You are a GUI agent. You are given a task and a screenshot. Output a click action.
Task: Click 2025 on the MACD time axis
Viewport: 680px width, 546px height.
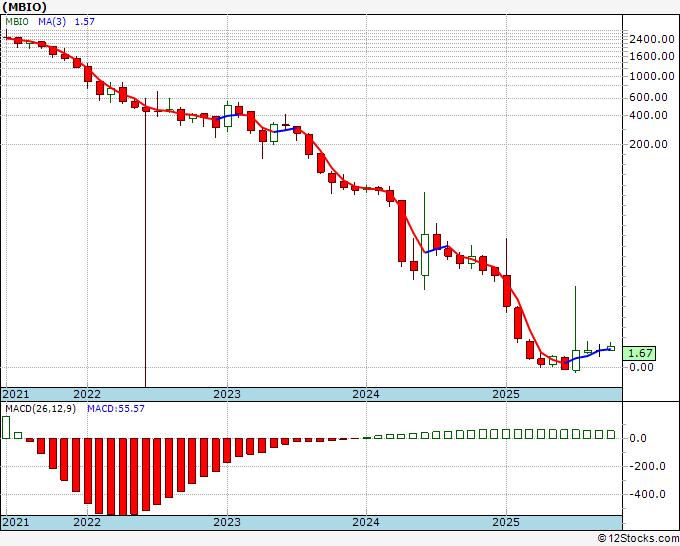point(506,522)
